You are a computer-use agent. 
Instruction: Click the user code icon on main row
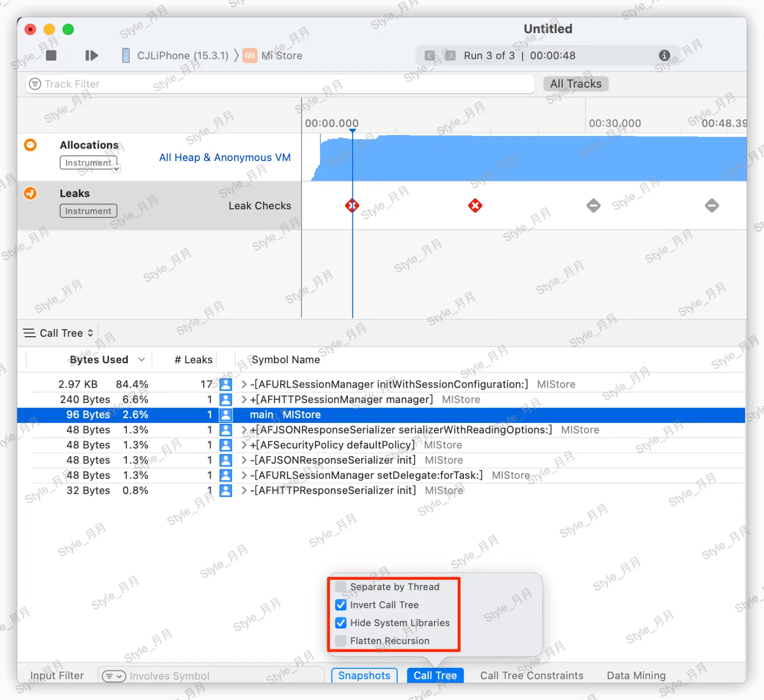click(226, 415)
